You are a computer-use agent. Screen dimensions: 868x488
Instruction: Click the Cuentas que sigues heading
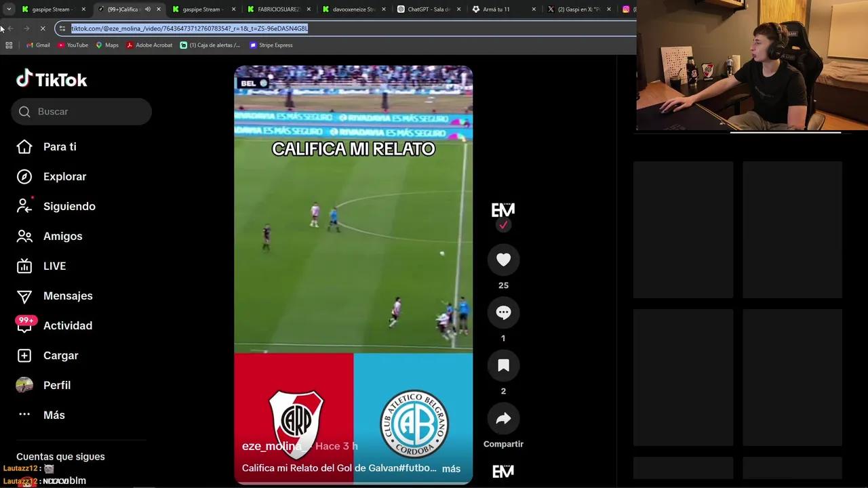[x=60, y=457]
